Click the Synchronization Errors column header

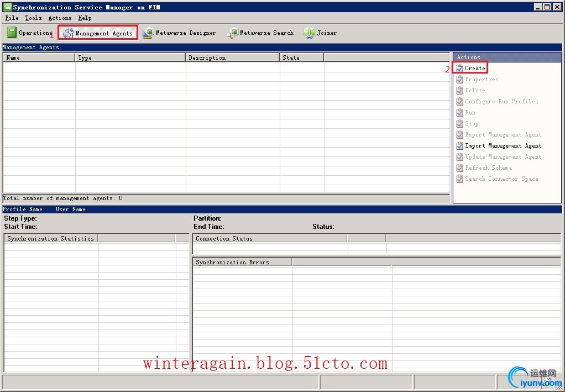242,262
